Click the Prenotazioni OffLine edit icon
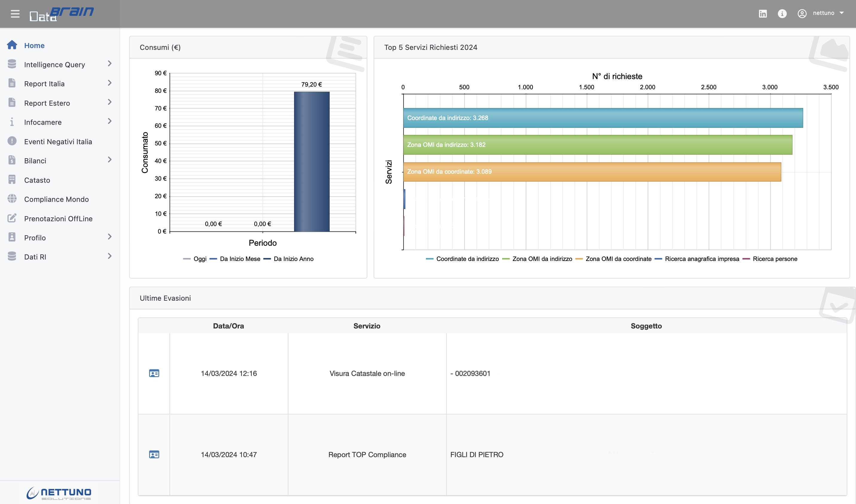856x504 pixels. (x=12, y=218)
